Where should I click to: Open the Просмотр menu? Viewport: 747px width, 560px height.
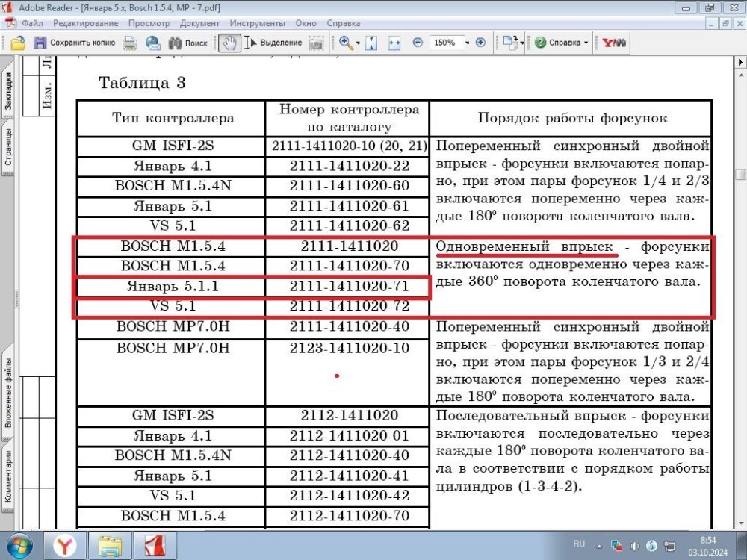(x=149, y=23)
